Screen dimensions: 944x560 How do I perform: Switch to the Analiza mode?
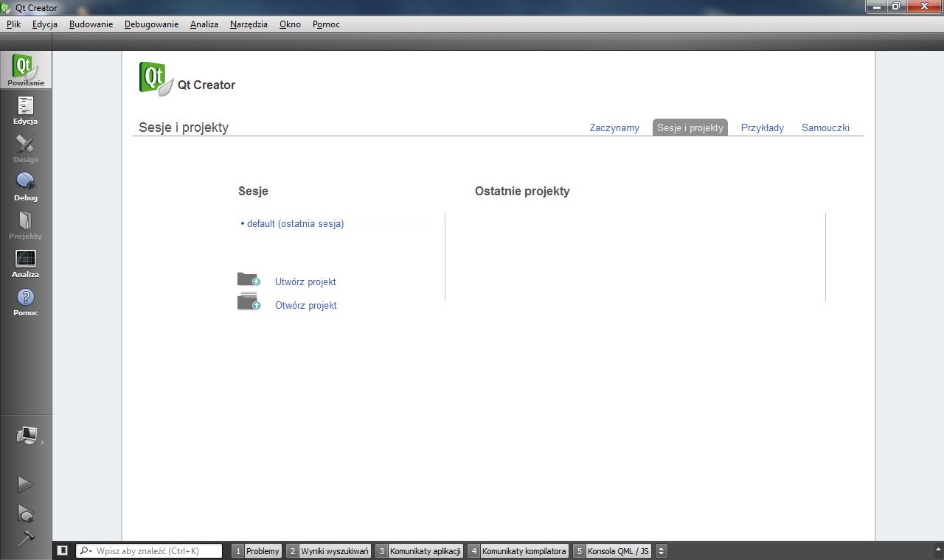tap(26, 263)
